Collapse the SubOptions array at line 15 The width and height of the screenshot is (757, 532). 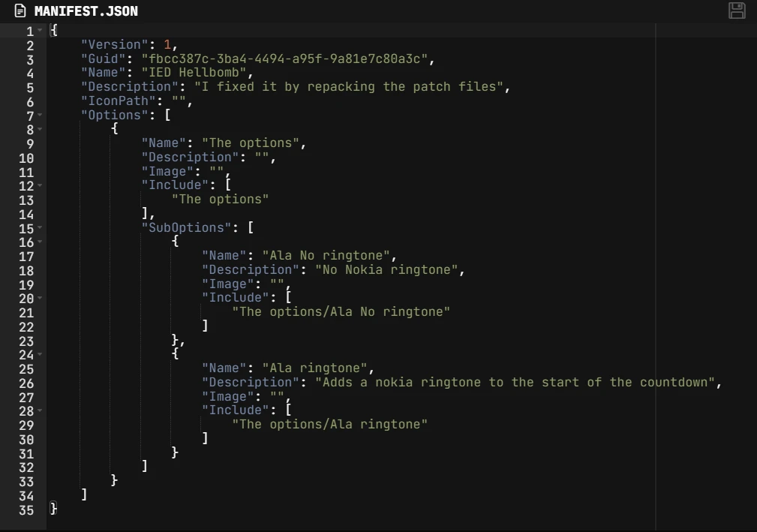40,228
